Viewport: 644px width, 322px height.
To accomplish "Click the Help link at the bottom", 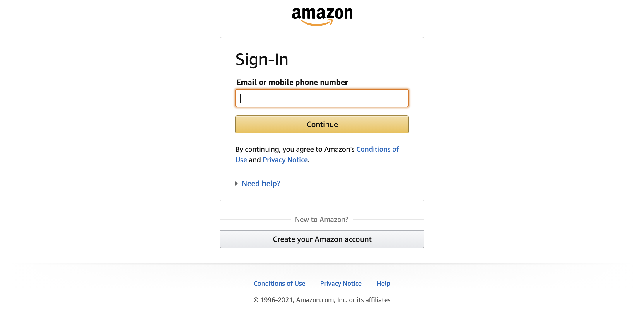I will tap(383, 283).
